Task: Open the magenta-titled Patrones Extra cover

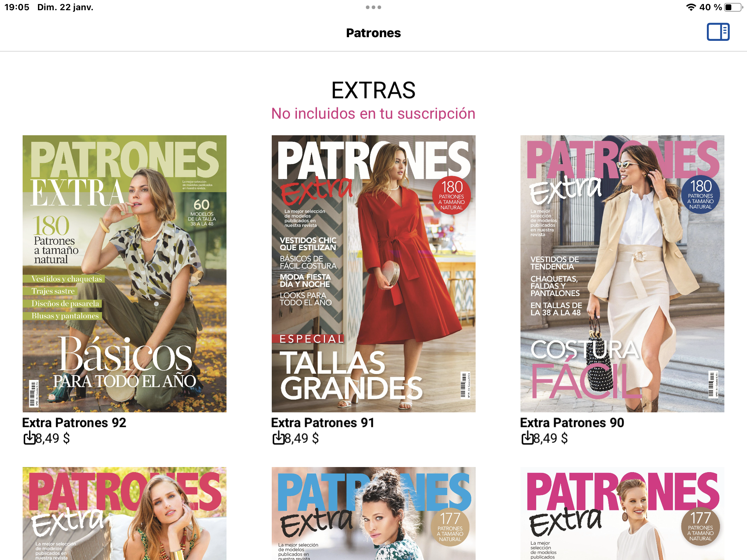Action: tap(622, 513)
